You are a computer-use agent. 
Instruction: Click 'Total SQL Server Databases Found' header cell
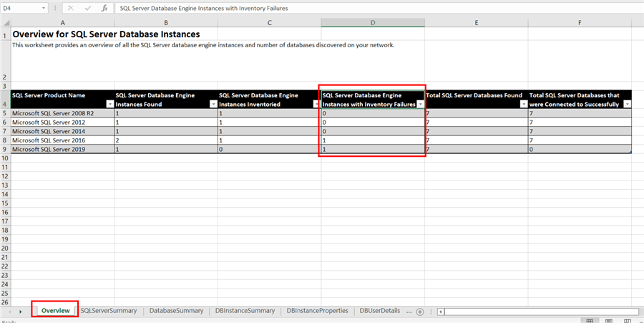pos(477,100)
